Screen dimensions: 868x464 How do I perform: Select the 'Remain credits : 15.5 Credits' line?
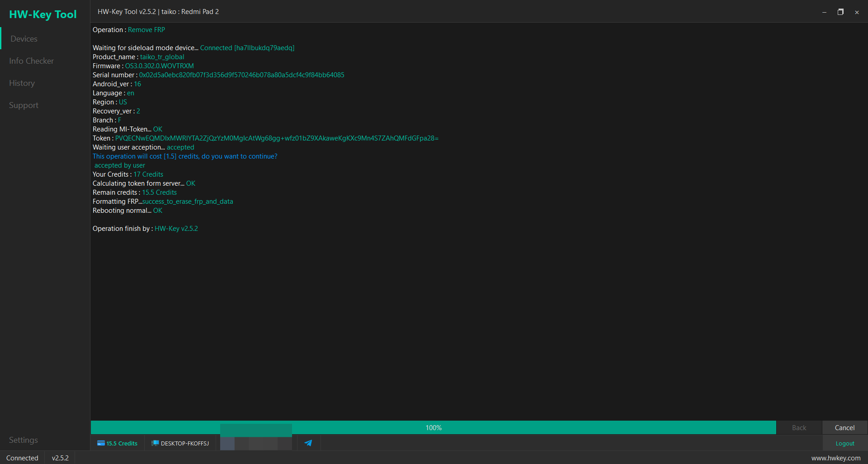pos(135,192)
